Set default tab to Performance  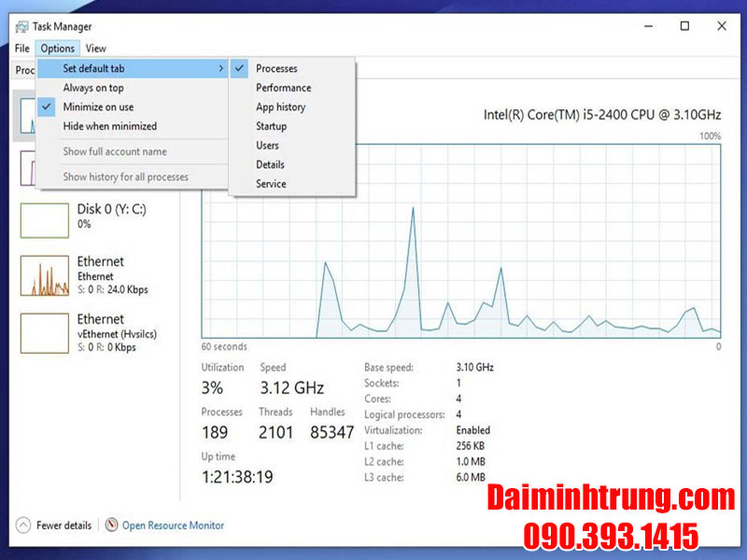280,88
